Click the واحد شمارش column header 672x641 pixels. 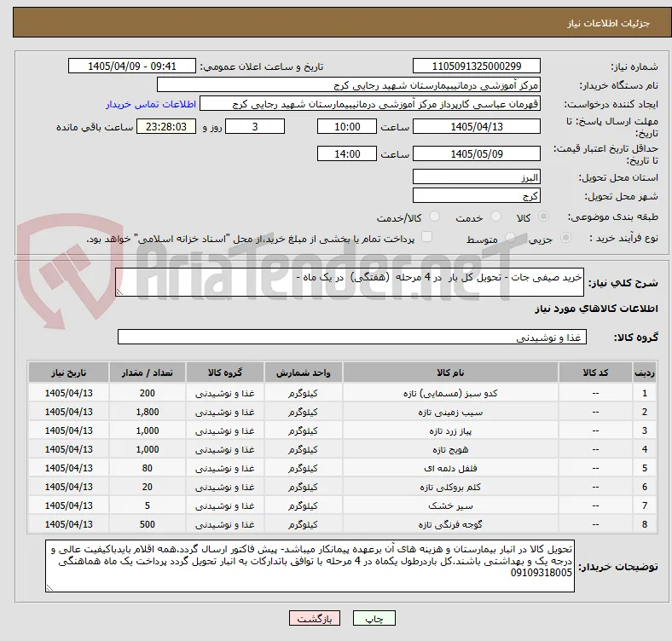303,372
